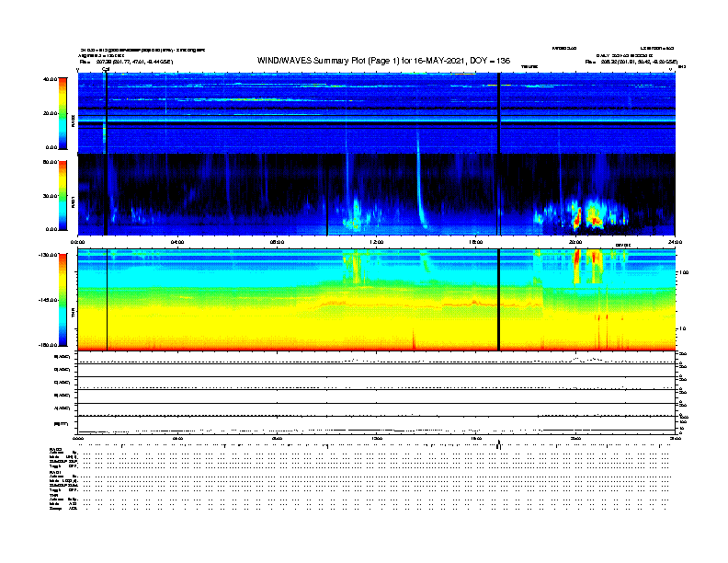Click the 00:00 tick label under the RAD1 spectrogram
This screenshot has height=563, width=728.
pos(78,242)
